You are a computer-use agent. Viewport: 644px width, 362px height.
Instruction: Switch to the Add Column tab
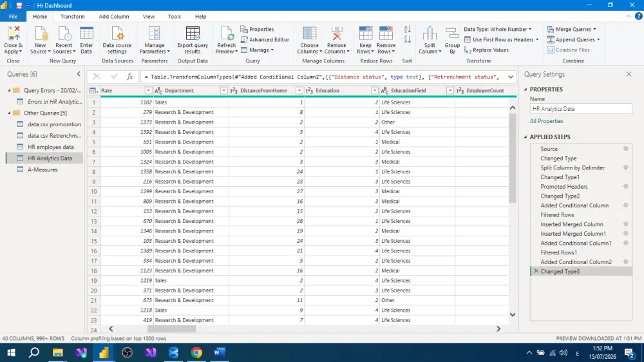tap(114, 17)
